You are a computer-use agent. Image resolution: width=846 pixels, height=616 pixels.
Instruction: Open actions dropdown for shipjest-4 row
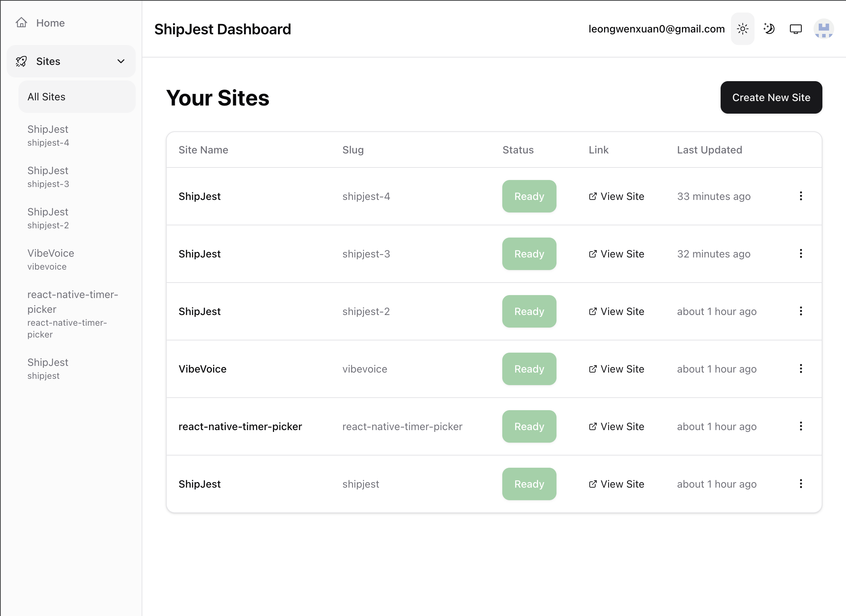coord(801,196)
